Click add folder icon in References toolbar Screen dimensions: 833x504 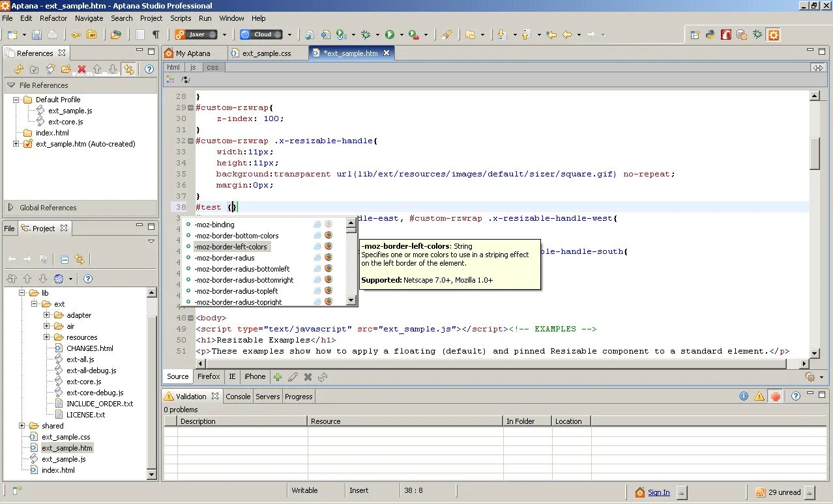(x=66, y=69)
